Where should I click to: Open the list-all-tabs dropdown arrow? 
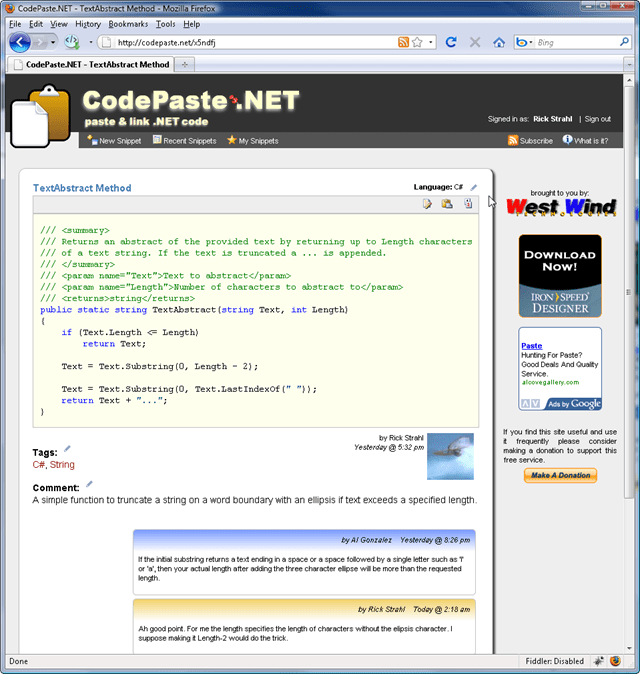(x=629, y=65)
